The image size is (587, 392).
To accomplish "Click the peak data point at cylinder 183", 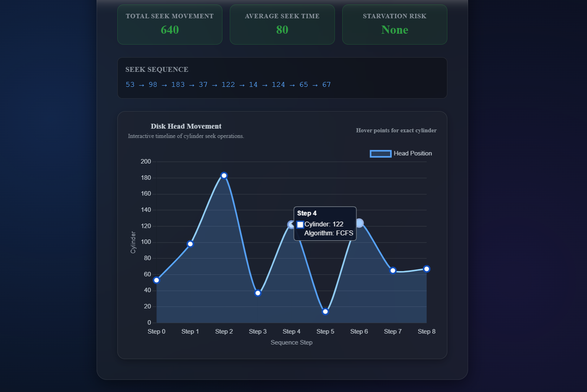I will [x=224, y=175].
